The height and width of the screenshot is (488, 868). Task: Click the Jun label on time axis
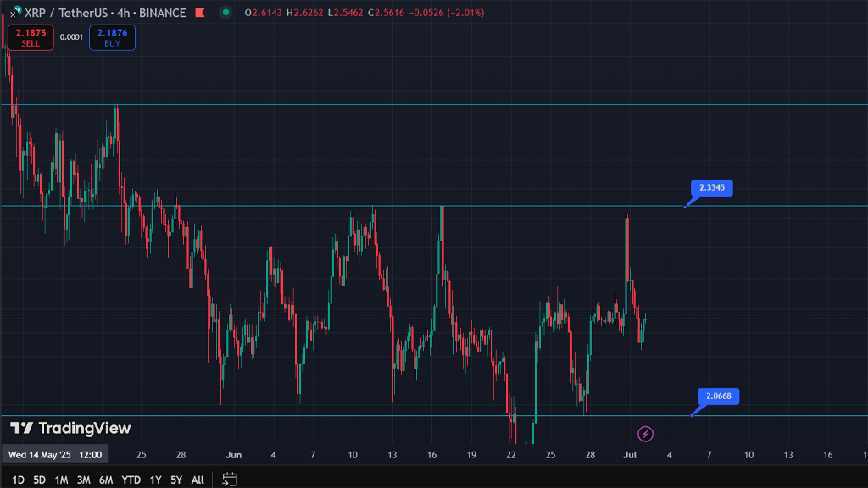234,455
